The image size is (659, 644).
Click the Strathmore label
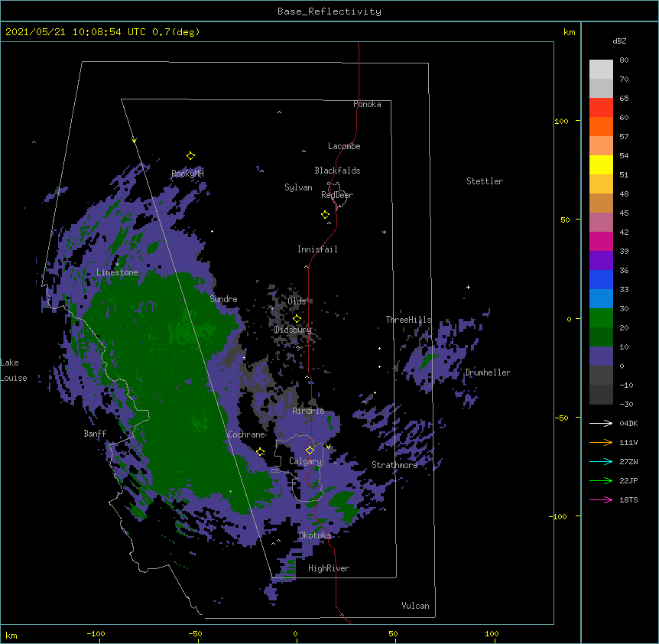[x=394, y=465]
